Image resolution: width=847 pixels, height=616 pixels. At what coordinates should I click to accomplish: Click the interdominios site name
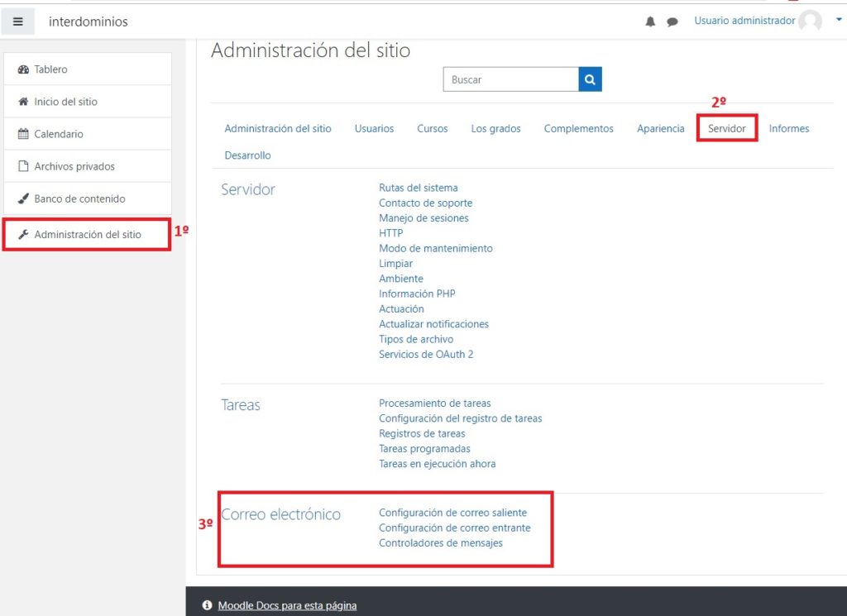[88, 21]
